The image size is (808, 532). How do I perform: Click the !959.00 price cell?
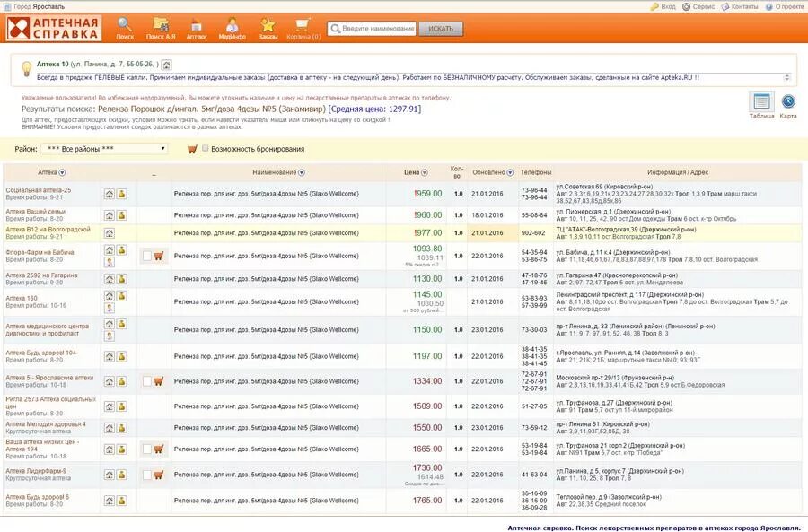(427, 194)
